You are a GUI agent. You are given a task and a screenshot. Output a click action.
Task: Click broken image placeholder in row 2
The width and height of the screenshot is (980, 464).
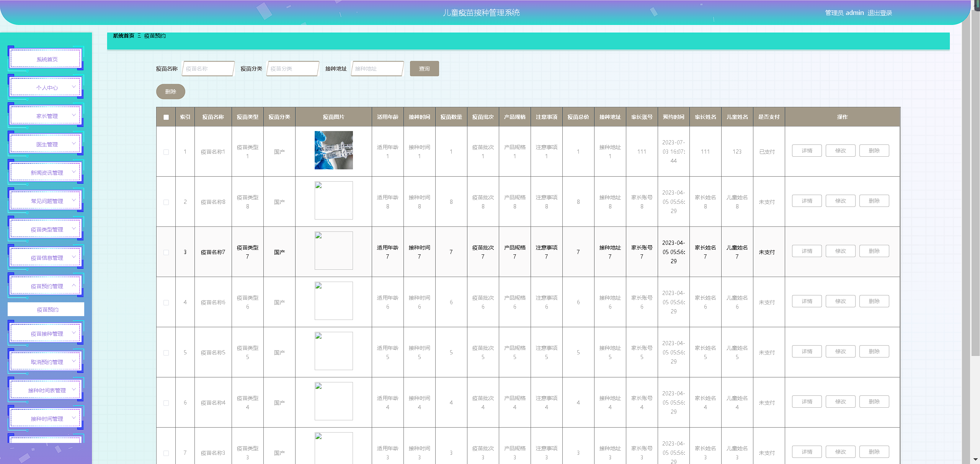[333, 200]
